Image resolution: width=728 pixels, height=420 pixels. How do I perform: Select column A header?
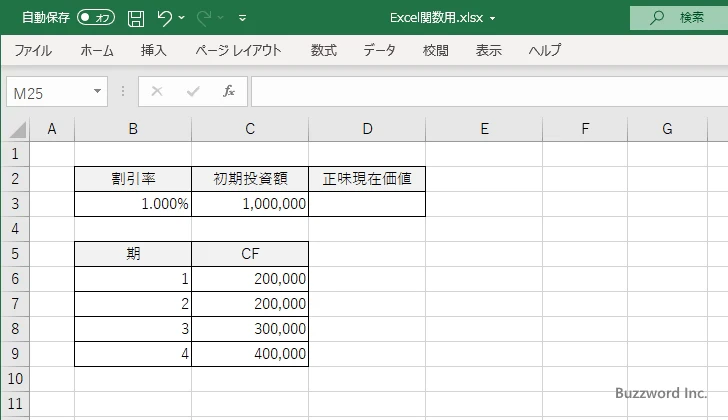(52, 129)
